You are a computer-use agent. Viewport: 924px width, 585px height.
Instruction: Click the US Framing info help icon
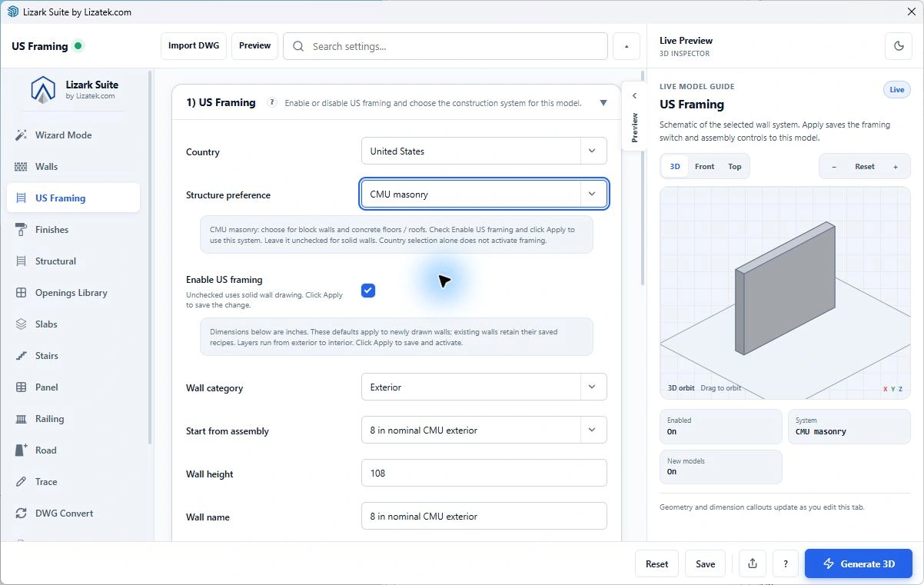(x=271, y=102)
